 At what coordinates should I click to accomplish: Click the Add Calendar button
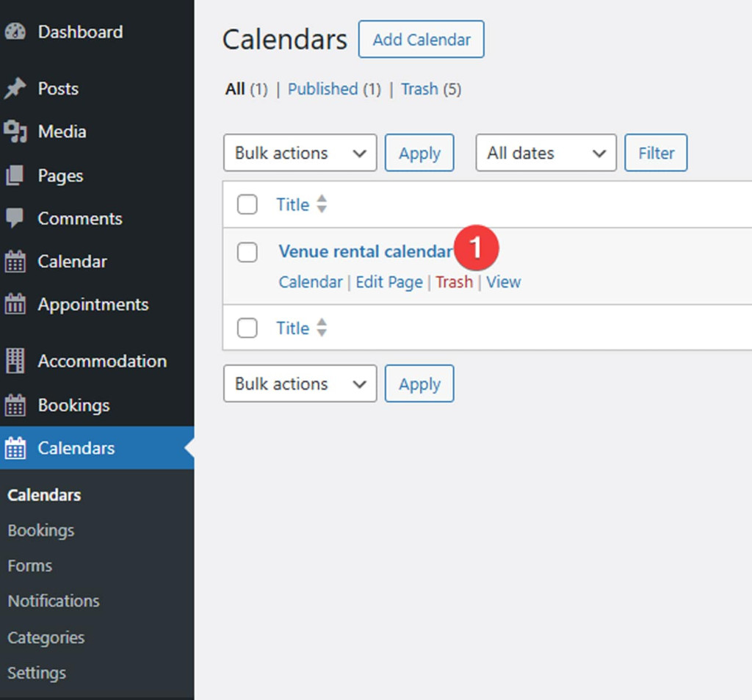pos(421,40)
